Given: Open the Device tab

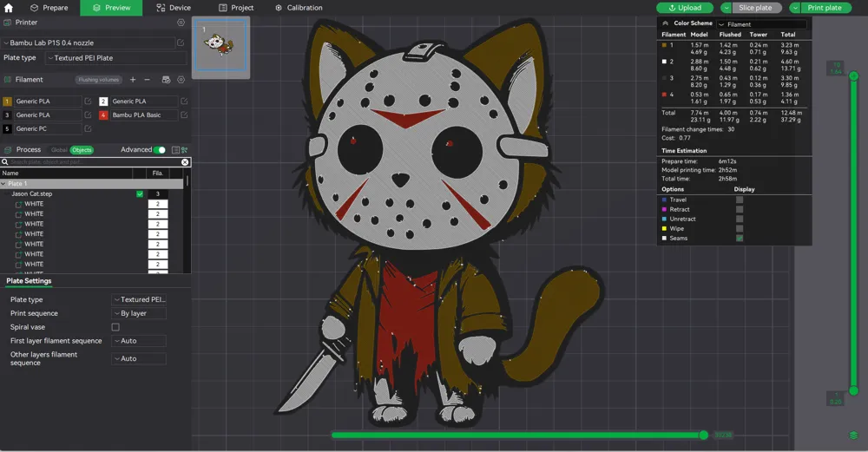Looking at the screenshot, I should tap(174, 8).
